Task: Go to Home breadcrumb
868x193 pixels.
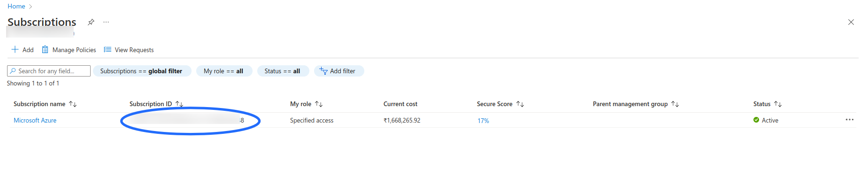Action: point(16,6)
